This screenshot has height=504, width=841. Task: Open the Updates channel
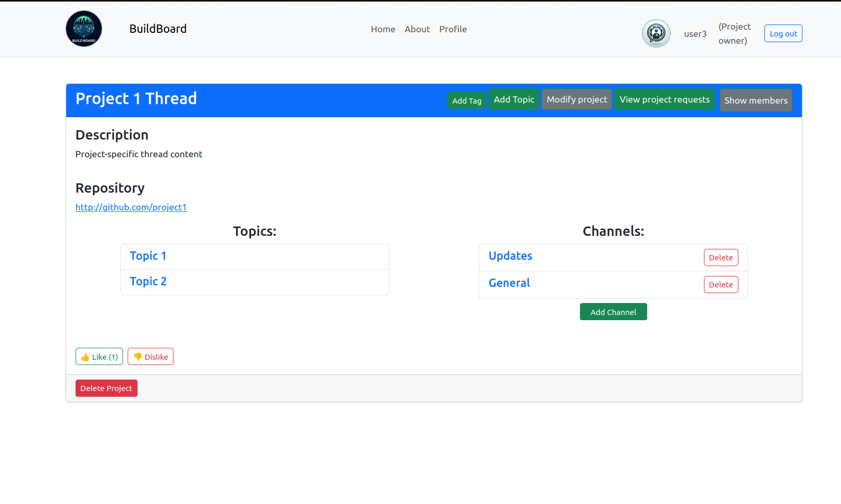(510, 256)
